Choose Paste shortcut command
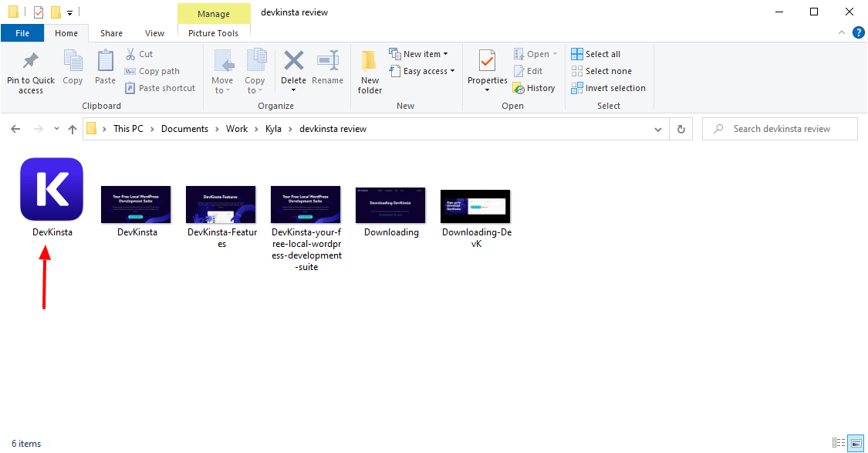The image size is (868, 453). (160, 88)
